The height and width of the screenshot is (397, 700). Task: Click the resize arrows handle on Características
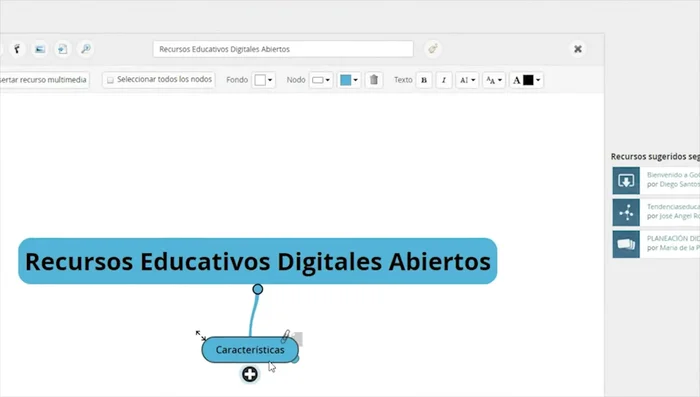(x=201, y=335)
